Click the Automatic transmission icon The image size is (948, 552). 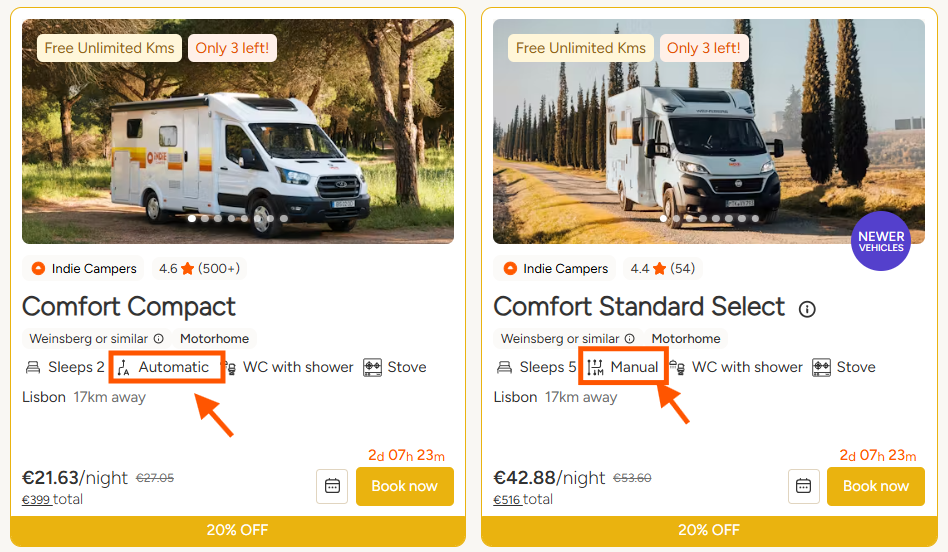[x=124, y=368]
